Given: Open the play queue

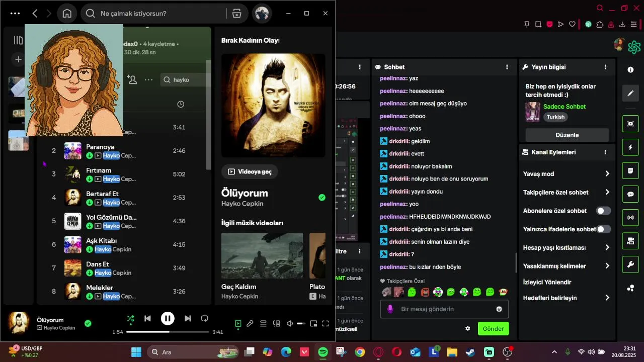Looking at the screenshot, I should click(263, 324).
